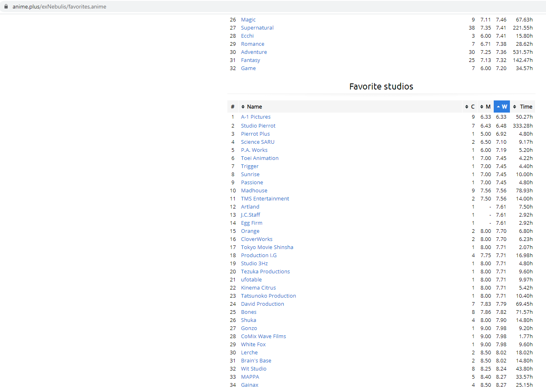Sort studios by M mean column

click(x=485, y=107)
